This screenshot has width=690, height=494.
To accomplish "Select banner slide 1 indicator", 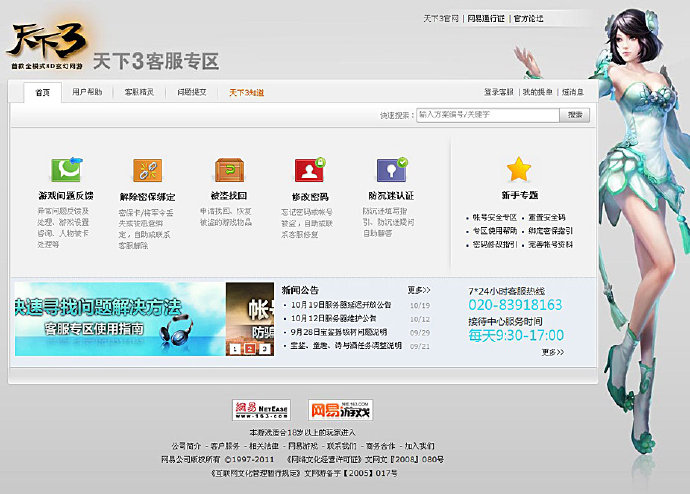I will (235, 349).
